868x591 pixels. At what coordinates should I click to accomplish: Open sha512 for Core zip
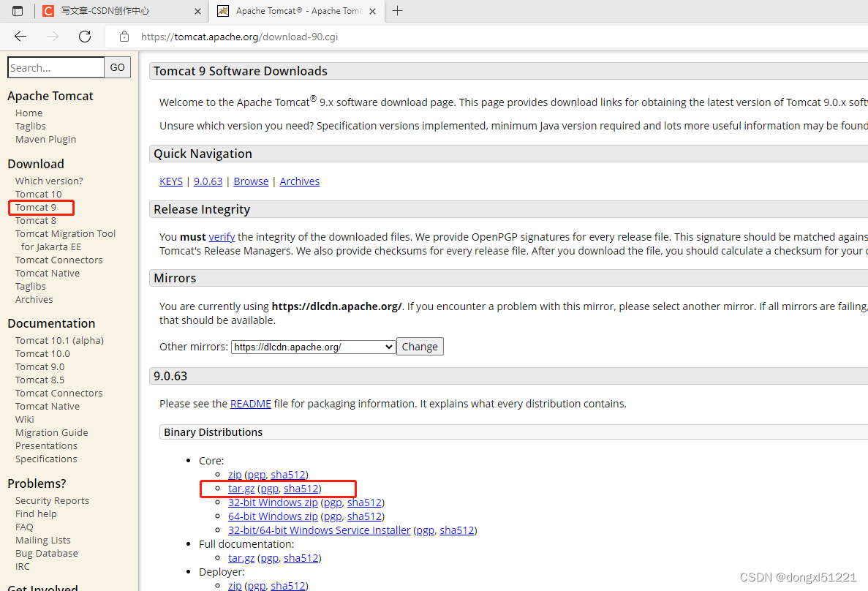coord(288,475)
